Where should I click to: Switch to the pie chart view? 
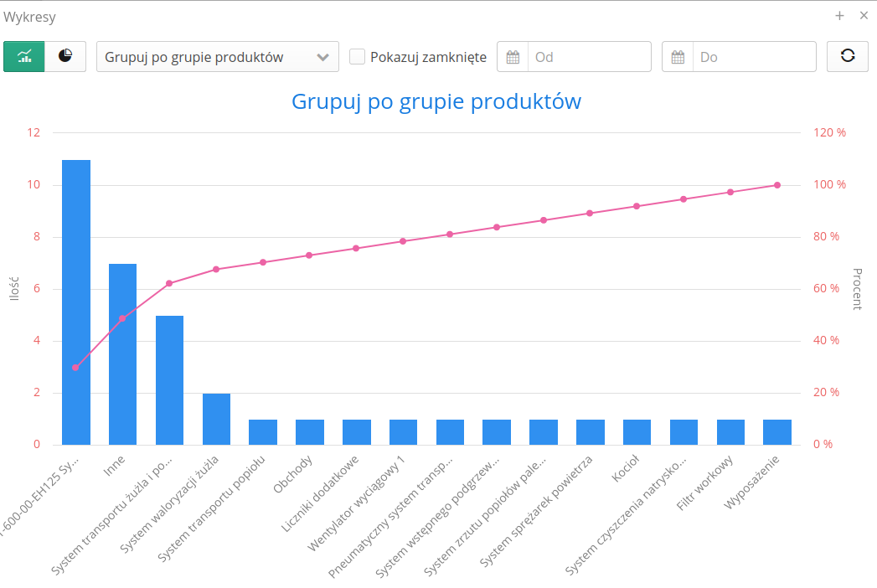coord(65,57)
